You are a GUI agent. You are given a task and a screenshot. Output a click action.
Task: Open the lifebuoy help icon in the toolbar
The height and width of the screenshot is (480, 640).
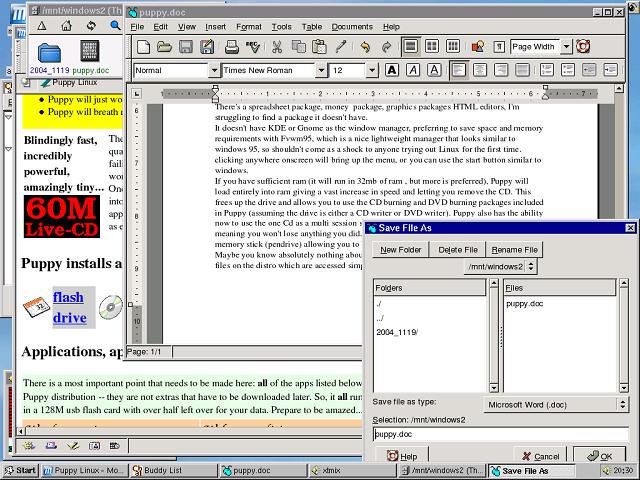(x=583, y=47)
